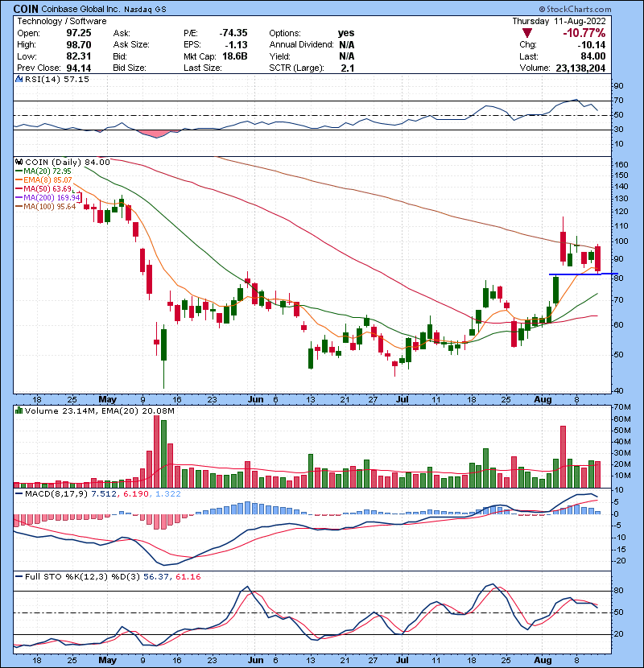Click the Prev Close value 94.14

(79, 68)
